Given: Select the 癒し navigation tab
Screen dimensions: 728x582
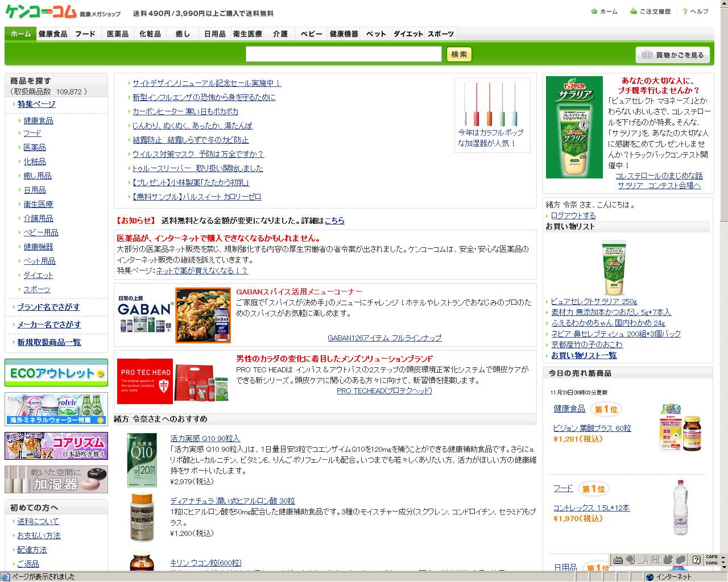Looking at the screenshot, I should coord(183,34).
